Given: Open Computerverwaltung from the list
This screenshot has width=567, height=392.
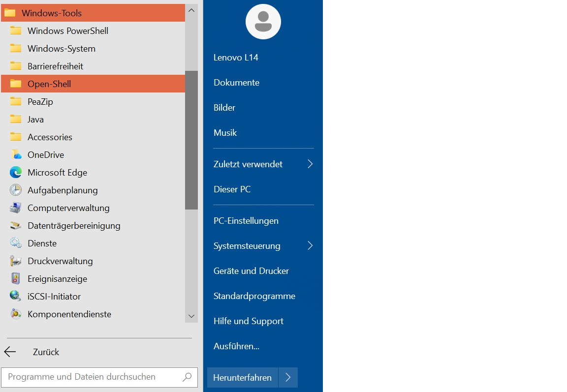Looking at the screenshot, I should 93,208.
